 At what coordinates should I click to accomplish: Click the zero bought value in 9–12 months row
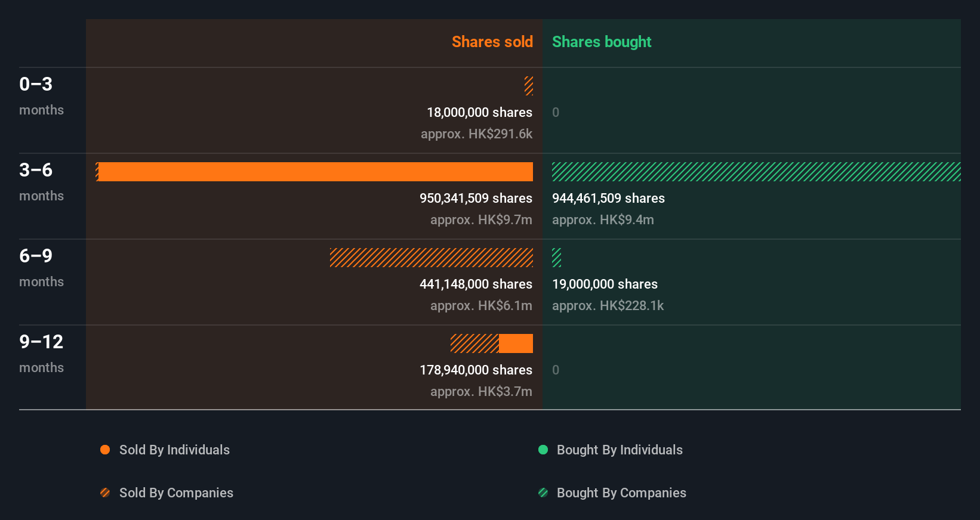pyautogui.click(x=556, y=370)
